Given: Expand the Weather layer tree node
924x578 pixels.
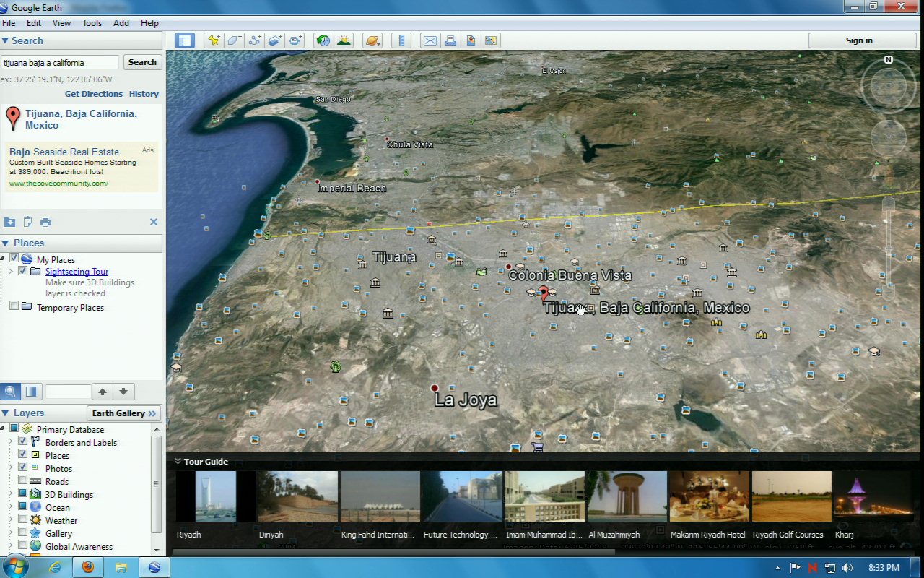Looking at the screenshot, I should (x=11, y=520).
